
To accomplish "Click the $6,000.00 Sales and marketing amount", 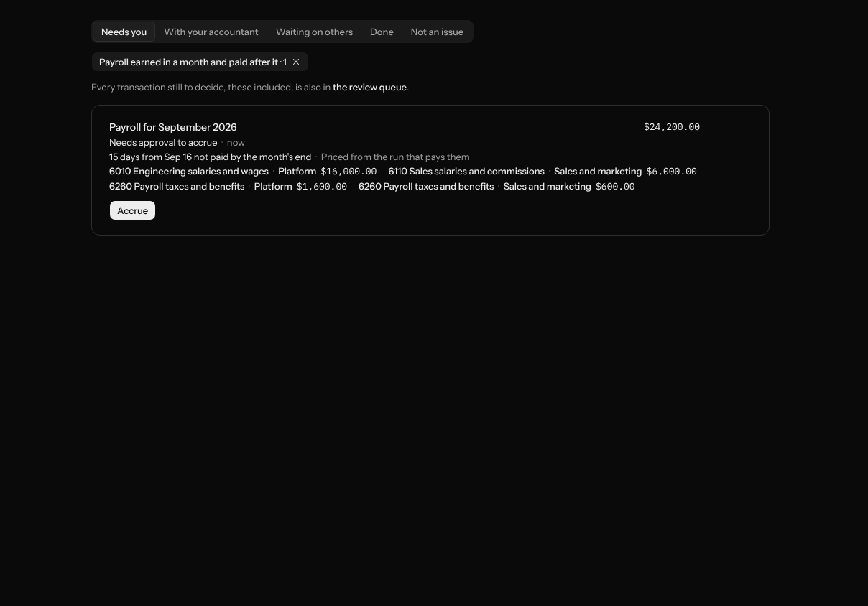I will point(671,172).
